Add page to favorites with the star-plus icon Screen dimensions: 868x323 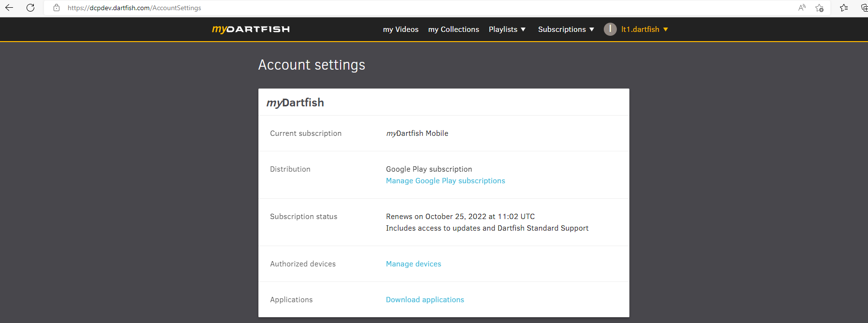819,8
